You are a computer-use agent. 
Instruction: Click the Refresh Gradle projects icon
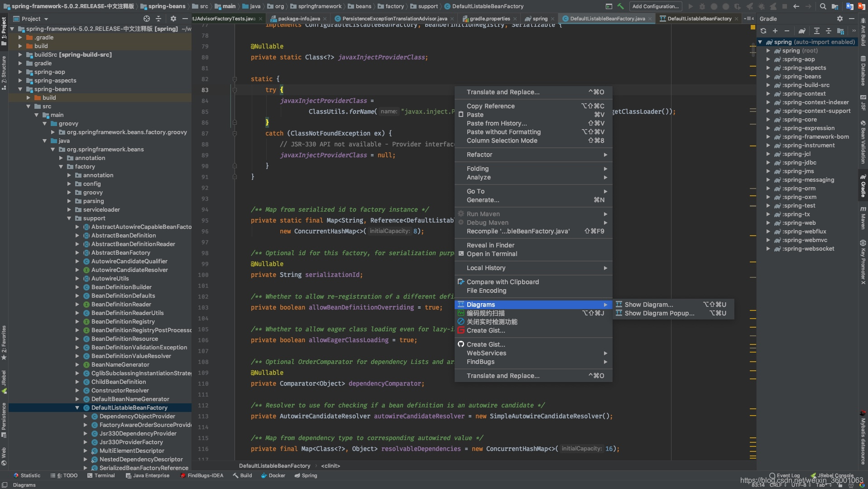click(763, 31)
